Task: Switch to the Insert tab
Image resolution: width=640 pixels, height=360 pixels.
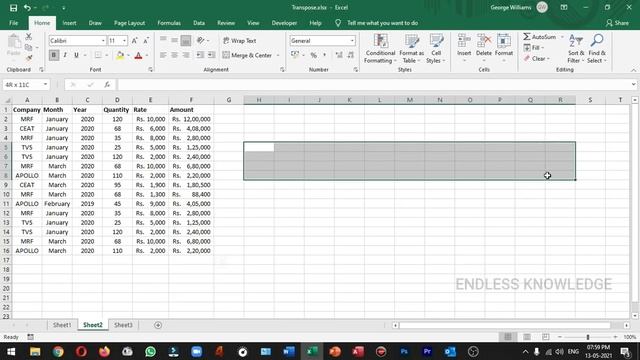Action: pos(69,23)
